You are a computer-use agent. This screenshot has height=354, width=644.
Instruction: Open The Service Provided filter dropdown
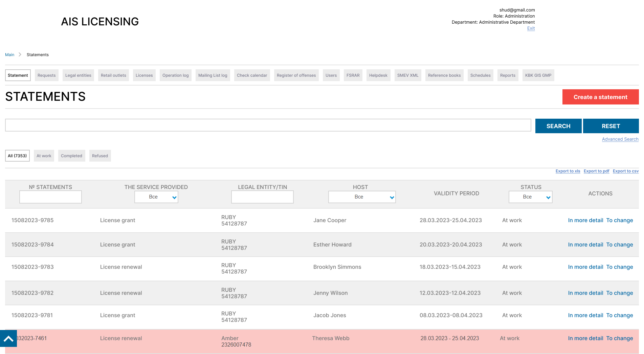click(156, 197)
